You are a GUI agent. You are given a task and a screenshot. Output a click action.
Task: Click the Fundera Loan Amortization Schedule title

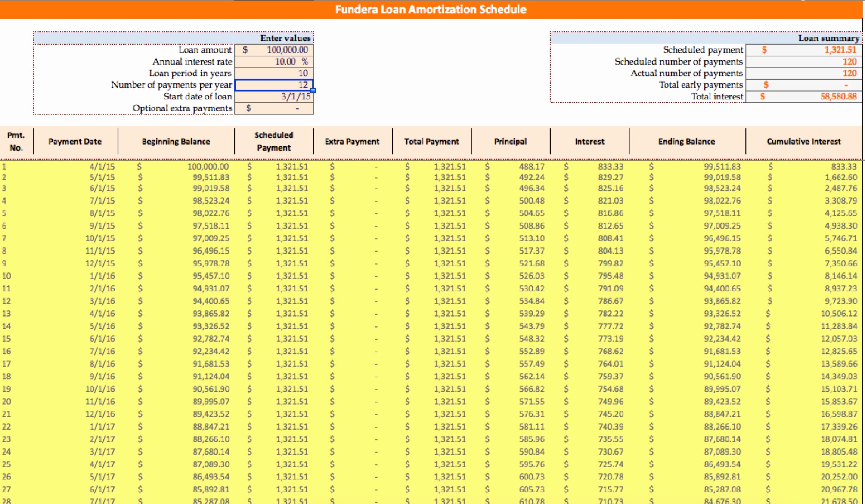(431, 9)
